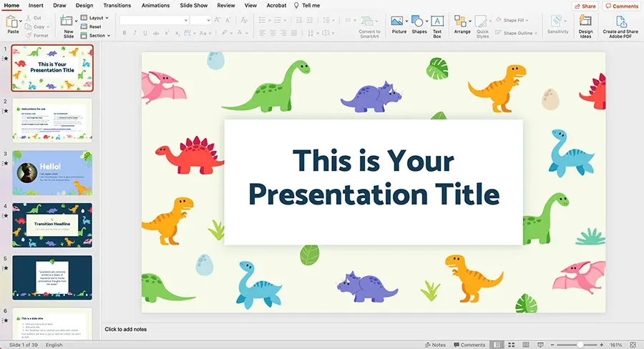Open the Slide Show tab

coord(194,5)
